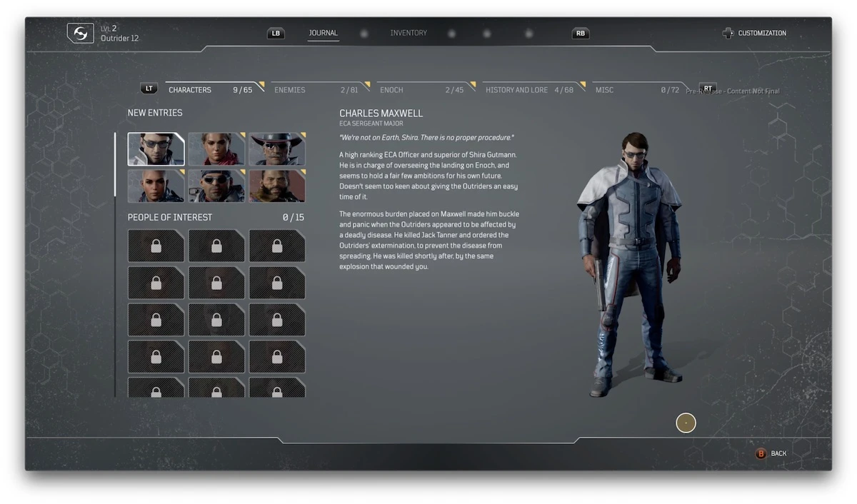The image size is (857, 504).
Task: Select Charles Maxwell's portrait with glasses
Action: 156,148
